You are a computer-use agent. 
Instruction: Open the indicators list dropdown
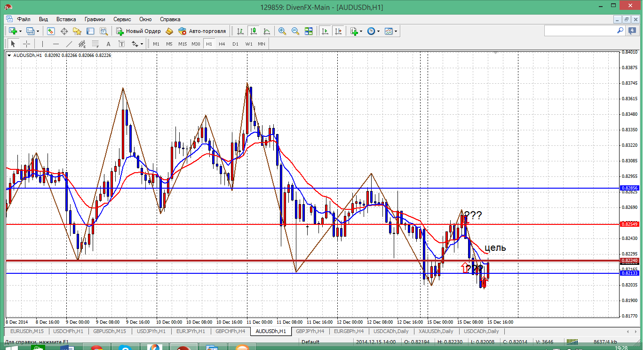356,31
